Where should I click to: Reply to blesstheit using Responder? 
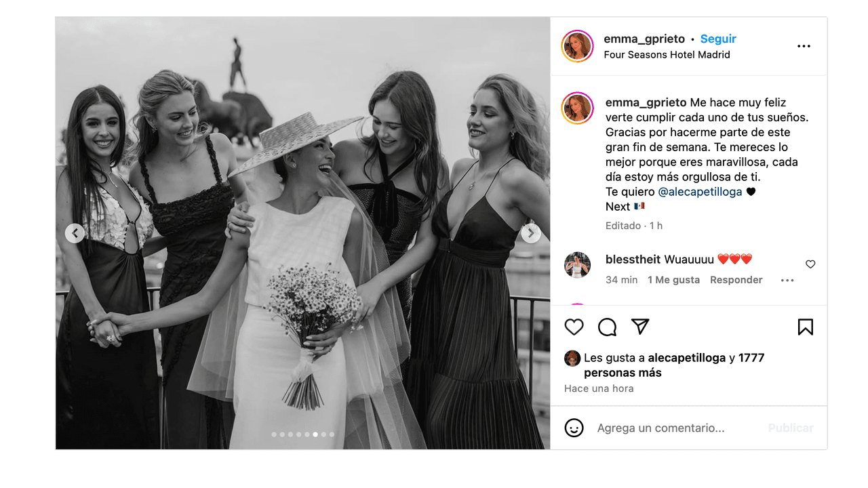tap(736, 279)
